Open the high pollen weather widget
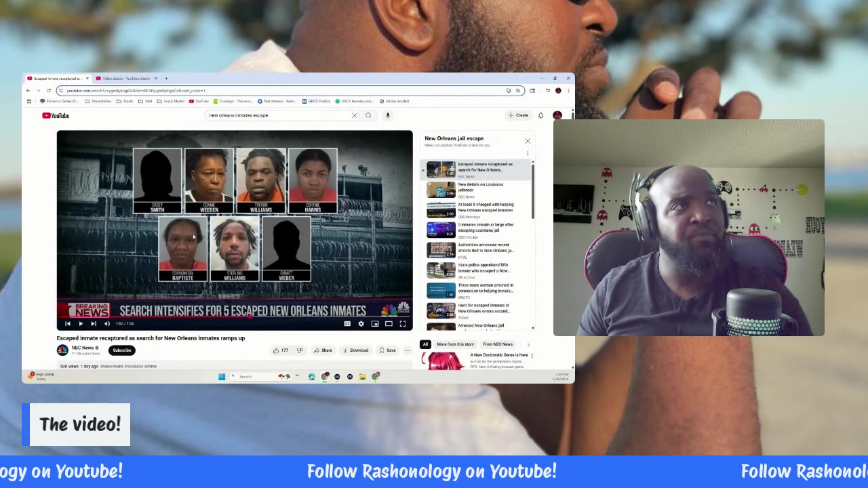The height and width of the screenshot is (488, 868). 41,376
